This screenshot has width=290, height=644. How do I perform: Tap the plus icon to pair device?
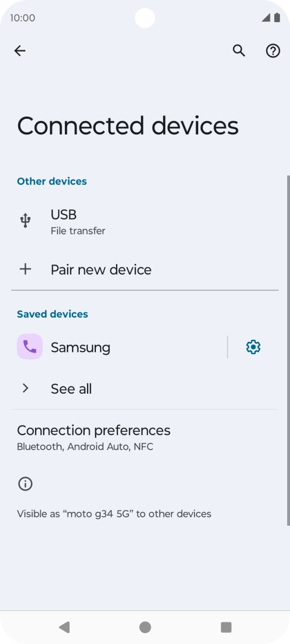(x=25, y=268)
